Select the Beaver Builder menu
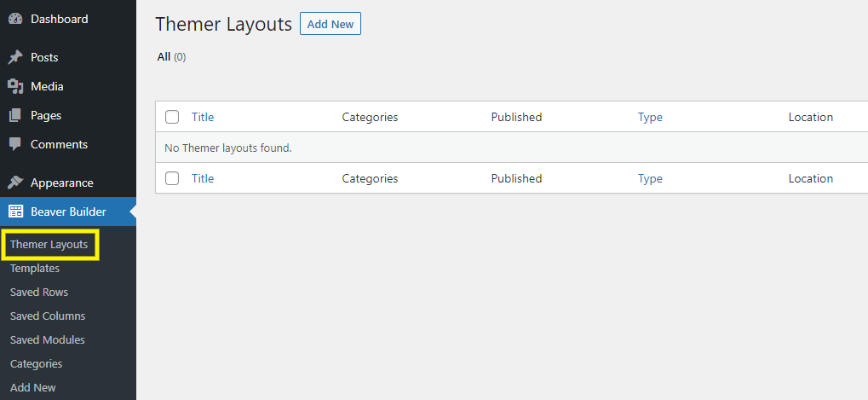The width and height of the screenshot is (868, 400). point(68,212)
